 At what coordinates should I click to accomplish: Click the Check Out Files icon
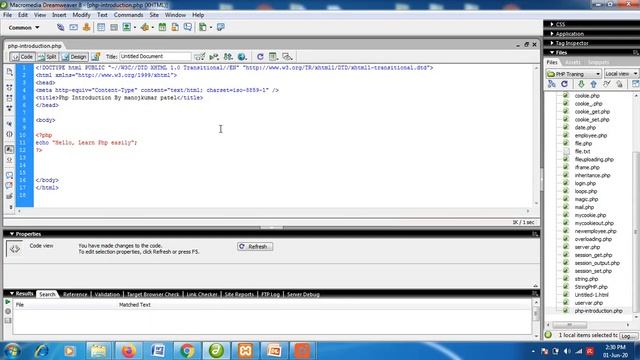click(607, 84)
